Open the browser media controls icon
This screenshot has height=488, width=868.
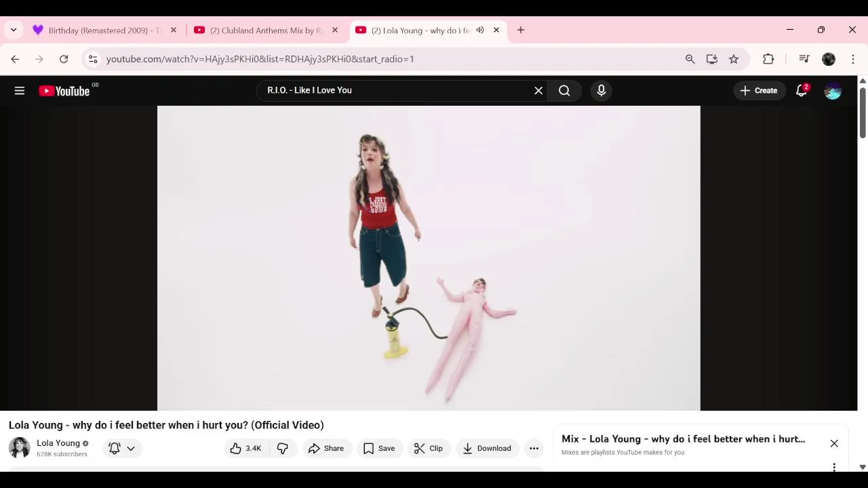804,59
